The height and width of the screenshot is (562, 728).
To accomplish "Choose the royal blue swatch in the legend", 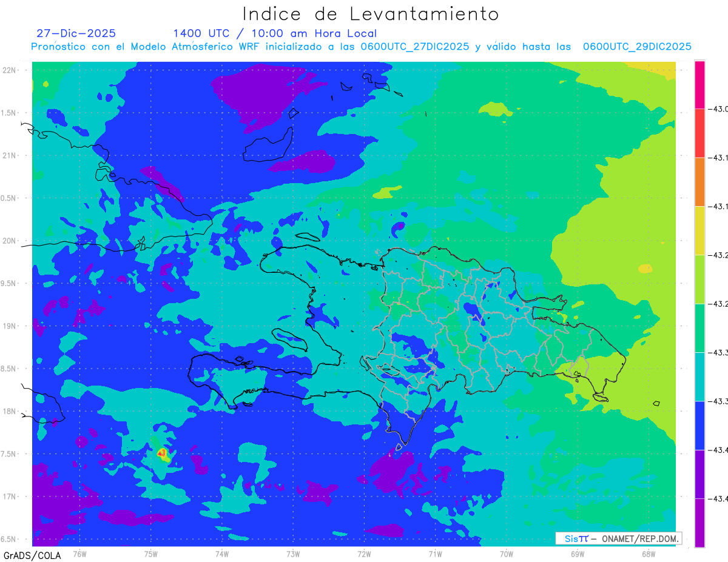I will [699, 425].
